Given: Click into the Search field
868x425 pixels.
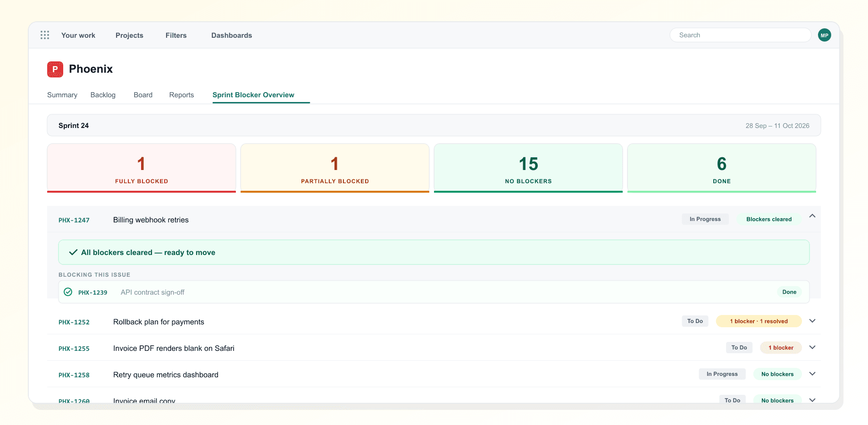Looking at the screenshot, I should click(x=741, y=35).
